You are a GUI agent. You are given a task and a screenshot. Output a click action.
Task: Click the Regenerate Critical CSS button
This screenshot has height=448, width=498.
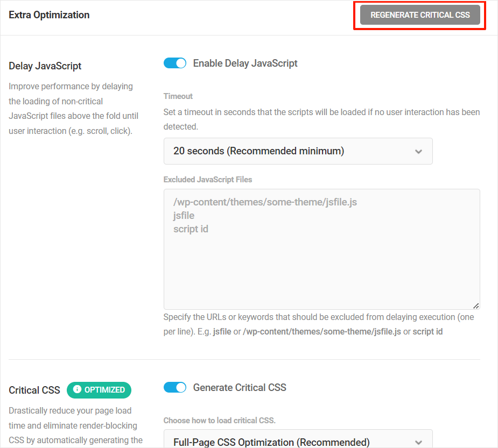(419, 15)
